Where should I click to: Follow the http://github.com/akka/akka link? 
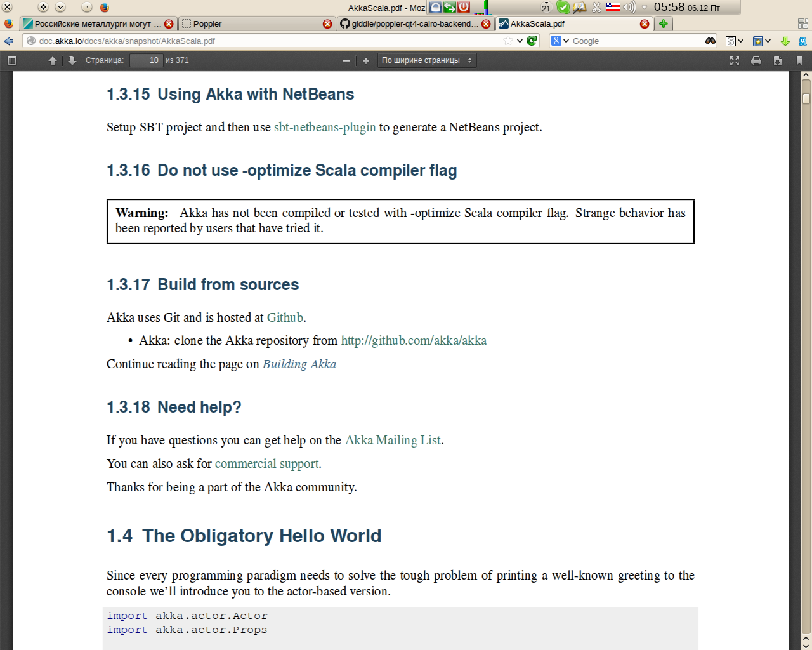(x=414, y=340)
